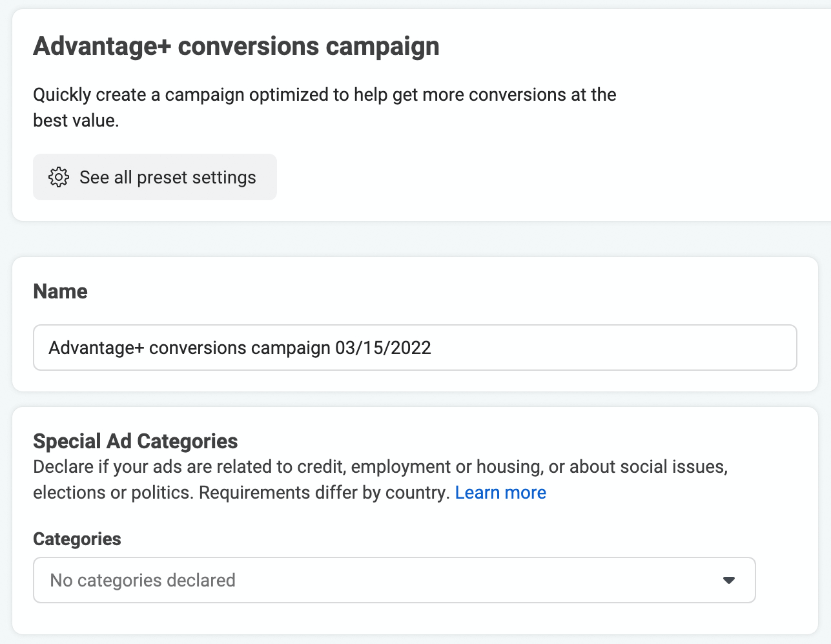Viewport: 831px width, 644px height.
Task: Click the See all preset settings label text
Action: coord(168,177)
